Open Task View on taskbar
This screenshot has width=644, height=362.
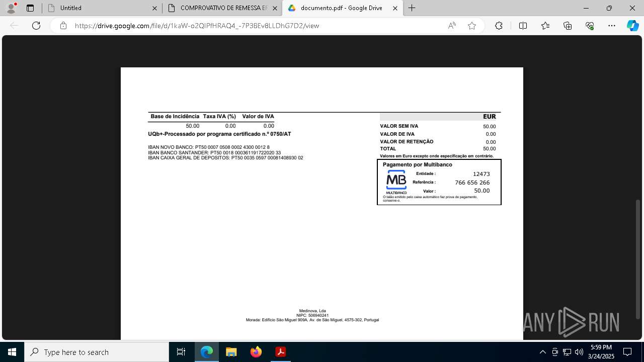pos(181,352)
